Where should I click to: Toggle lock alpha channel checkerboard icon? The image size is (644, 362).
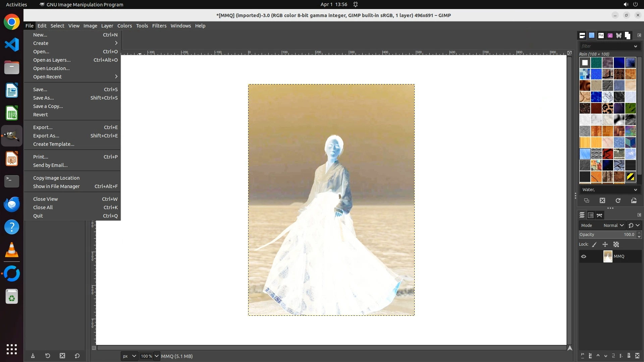pos(616,245)
